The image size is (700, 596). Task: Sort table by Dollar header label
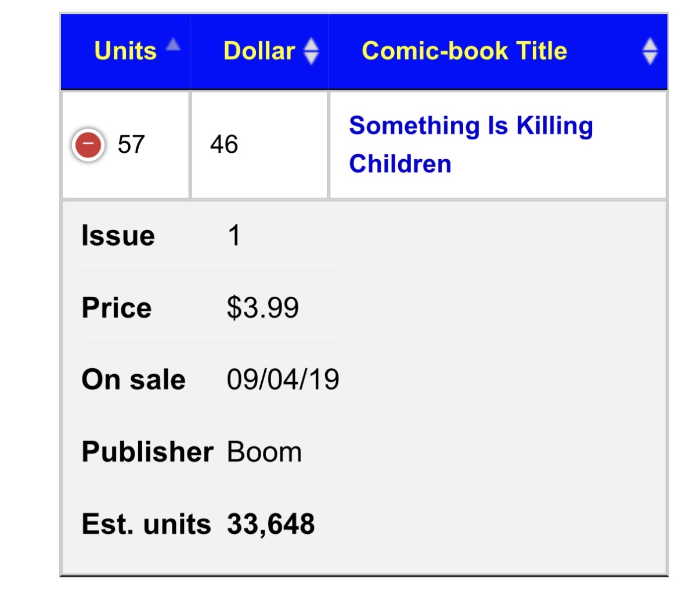[259, 51]
